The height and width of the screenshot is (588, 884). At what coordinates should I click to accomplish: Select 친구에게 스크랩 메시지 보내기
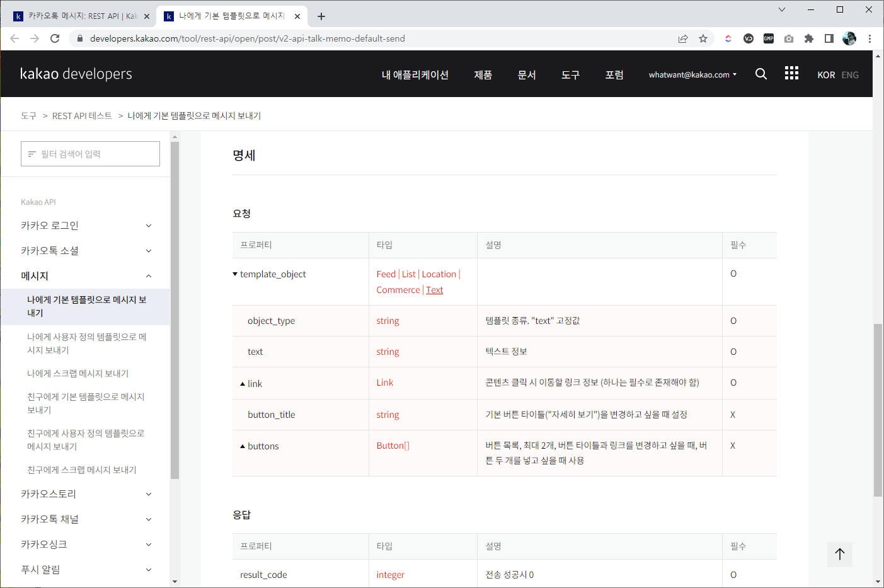pos(82,470)
